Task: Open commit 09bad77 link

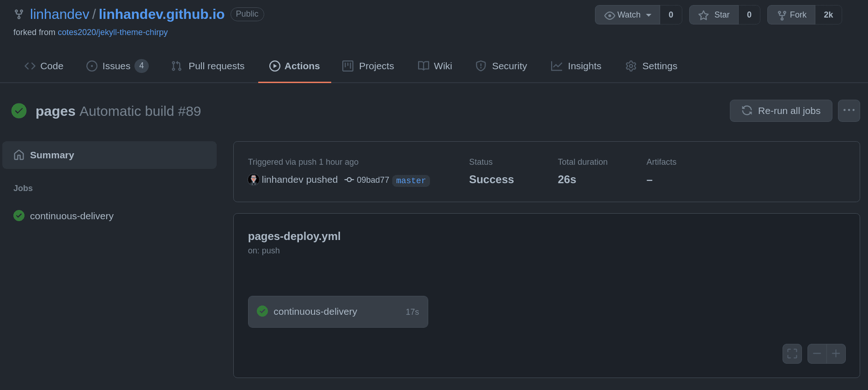Action: [372, 180]
